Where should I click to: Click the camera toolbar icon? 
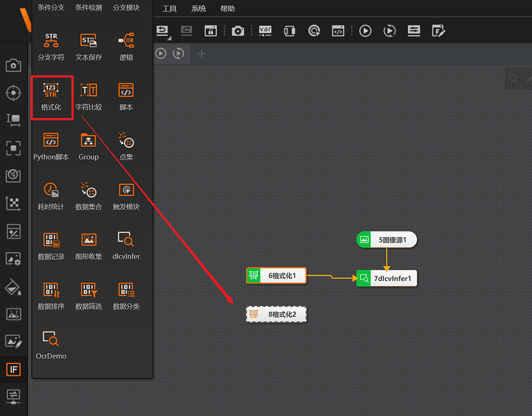[x=238, y=31]
